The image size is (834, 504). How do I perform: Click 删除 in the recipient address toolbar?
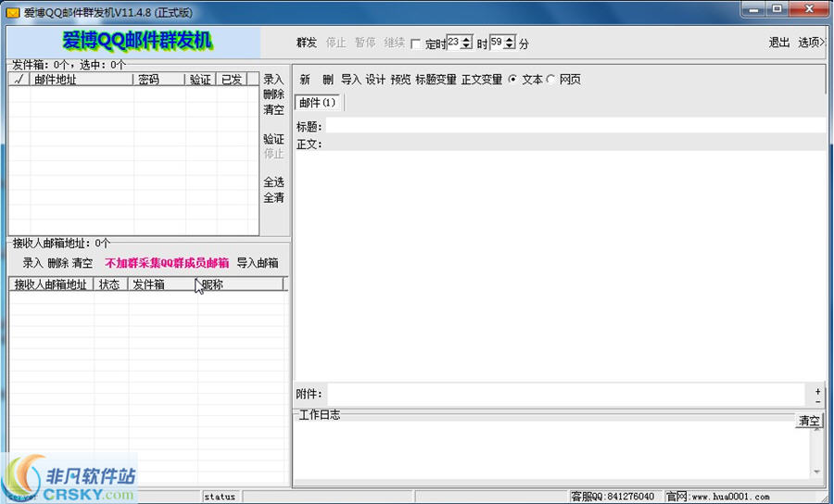[x=57, y=263]
